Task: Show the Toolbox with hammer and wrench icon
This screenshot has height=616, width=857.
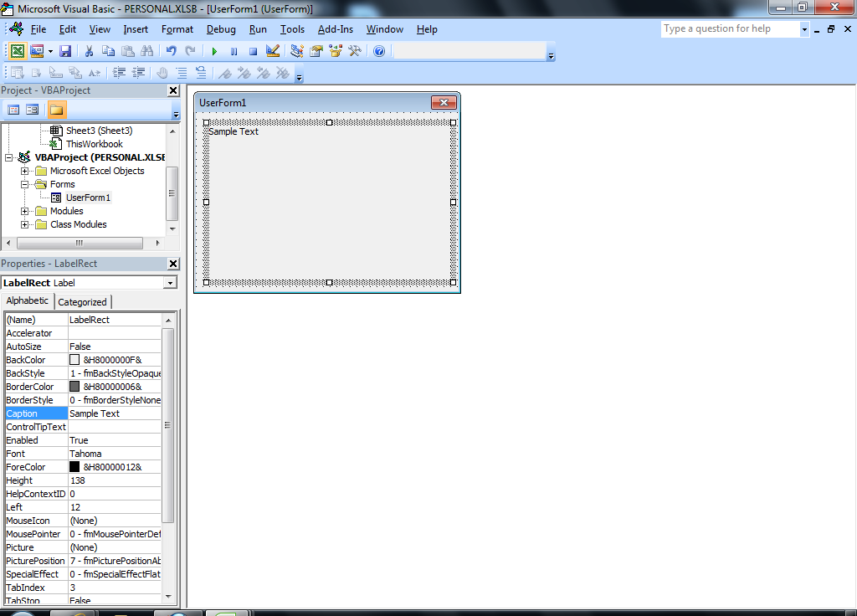Action: tap(355, 51)
